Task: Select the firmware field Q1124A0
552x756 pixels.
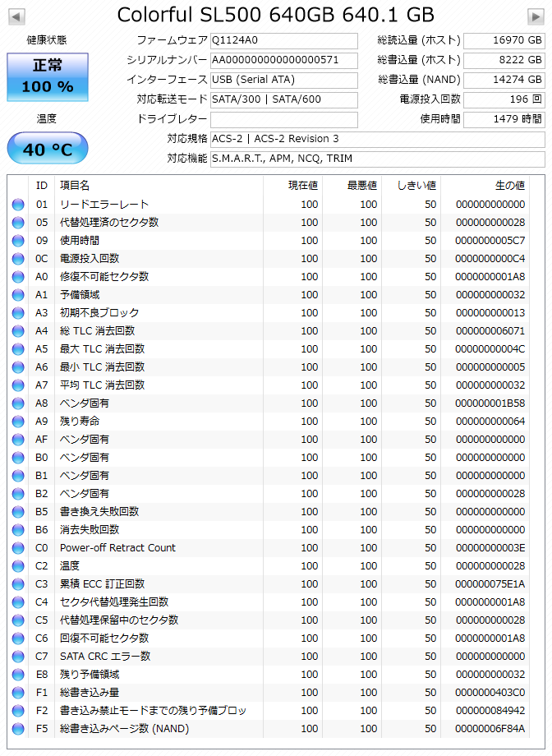Action: click(284, 40)
